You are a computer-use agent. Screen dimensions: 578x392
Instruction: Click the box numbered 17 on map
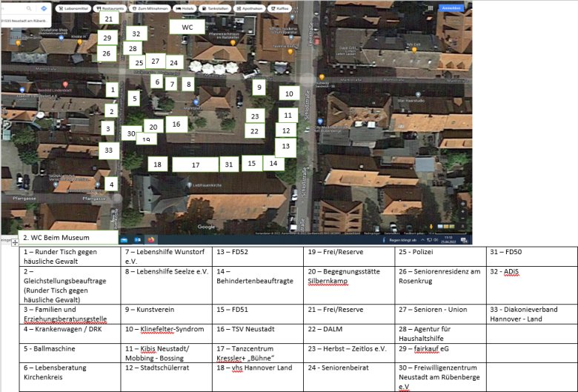195,165
